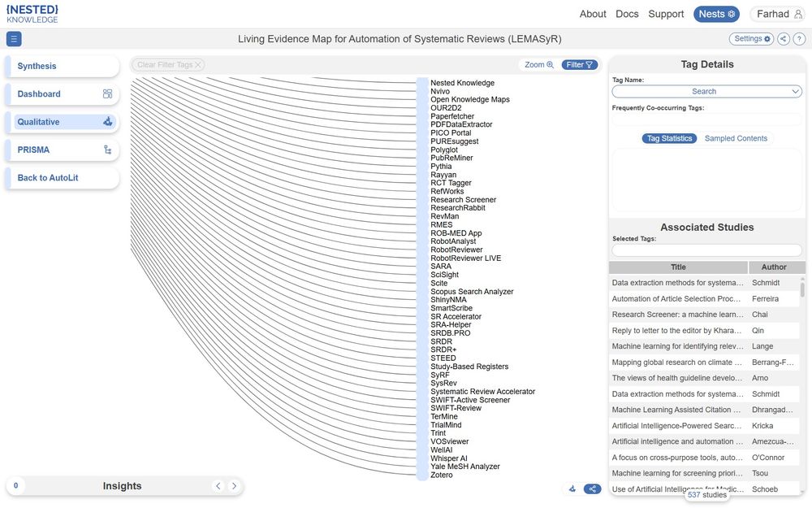The image size is (812, 508).
Task: Click the Zoom button
Action: click(538, 65)
